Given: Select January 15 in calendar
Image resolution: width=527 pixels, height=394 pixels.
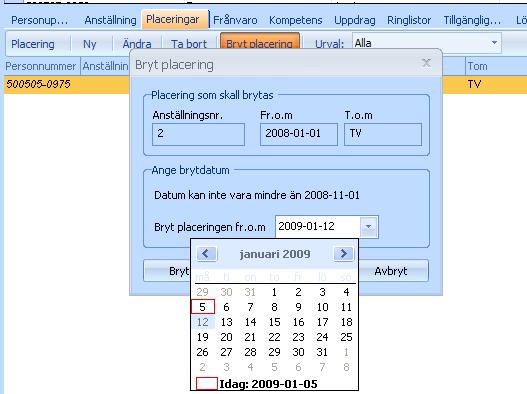Looking at the screenshot, I should coord(274,322).
